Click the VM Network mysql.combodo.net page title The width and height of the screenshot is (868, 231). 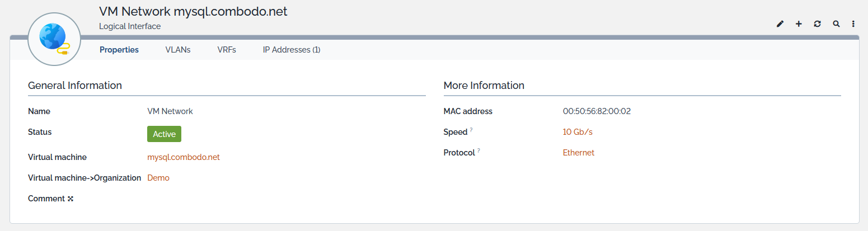[193, 12]
